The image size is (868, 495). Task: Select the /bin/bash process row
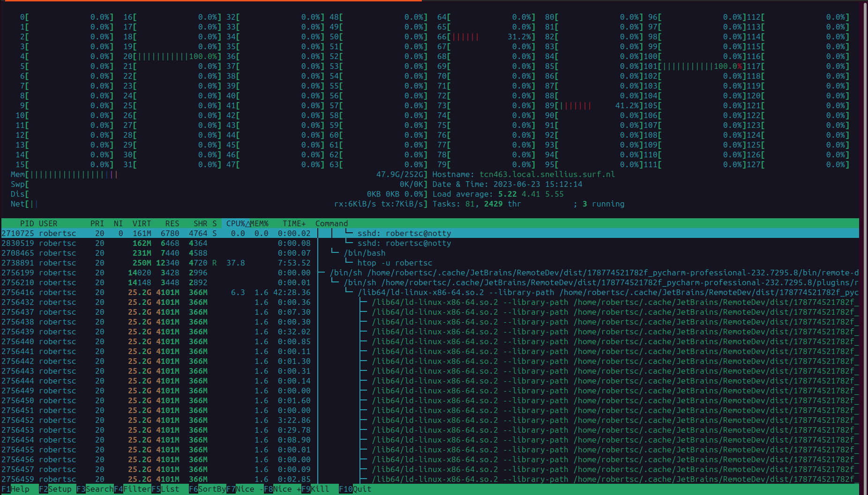(x=430, y=253)
